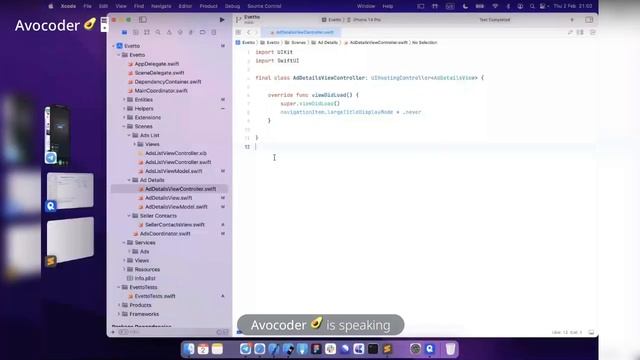Run the Xcode project with the play button
The image size is (640, 360).
pyautogui.click(x=222, y=20)
